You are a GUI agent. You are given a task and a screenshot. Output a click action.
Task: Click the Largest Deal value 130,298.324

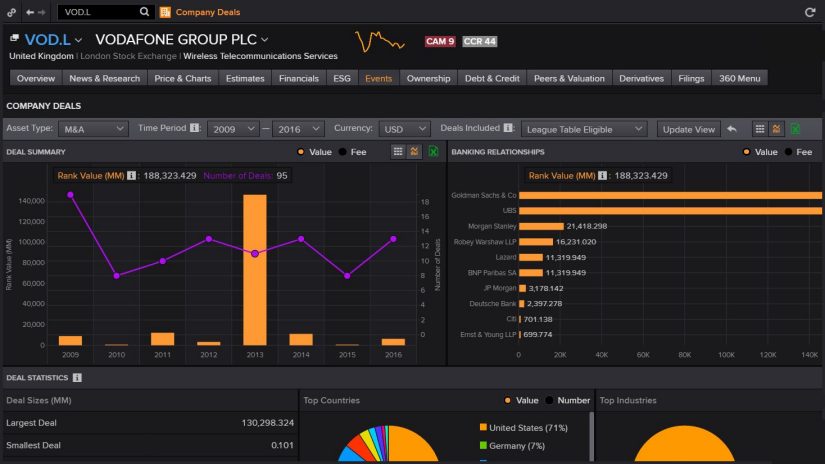click(x=267, y=423)
